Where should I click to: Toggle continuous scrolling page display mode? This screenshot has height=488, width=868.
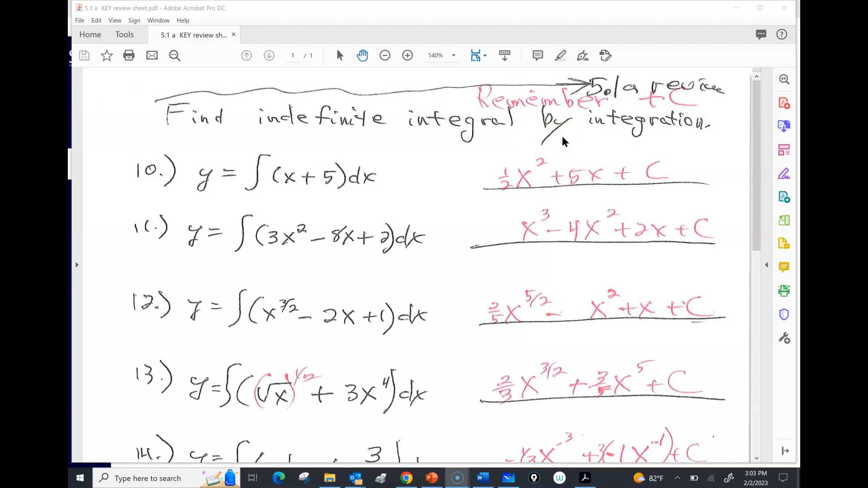tap(505, 55)
